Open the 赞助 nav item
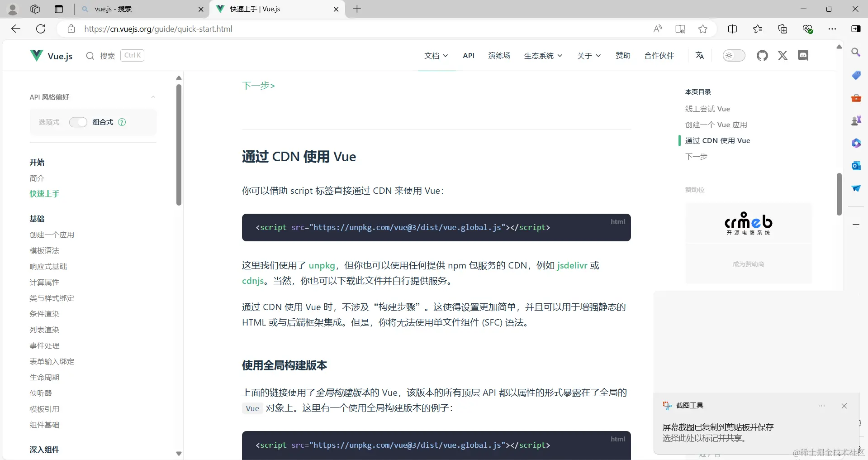This screenshot has width=868, height=460. [623, 56]
